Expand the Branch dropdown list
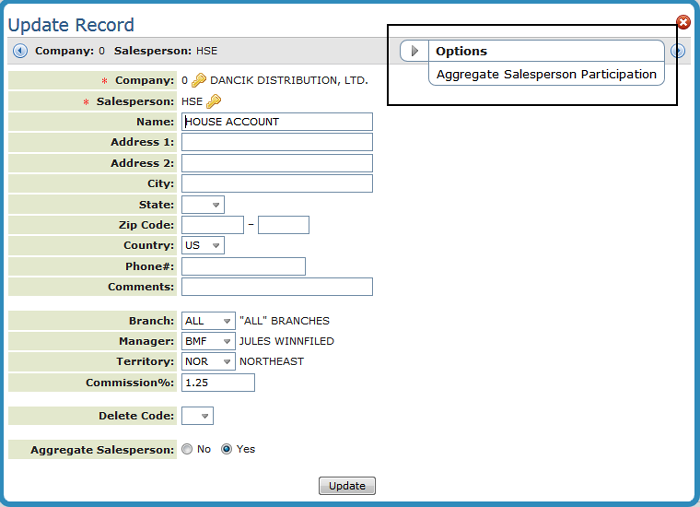The height and width of the screenshot is (507, 700). [209, 321]
